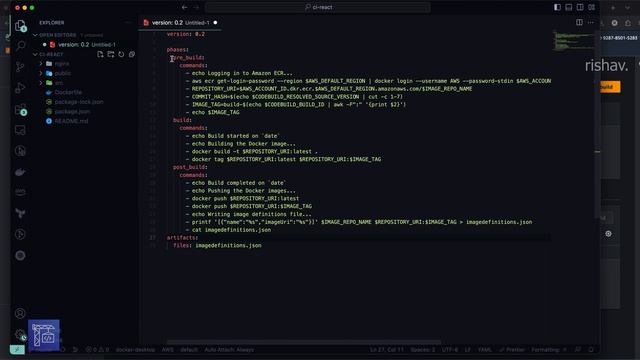Viewport: 640px width, 360px height.
Task: Open the Run and Debug view
Action: tap(20, 88)
